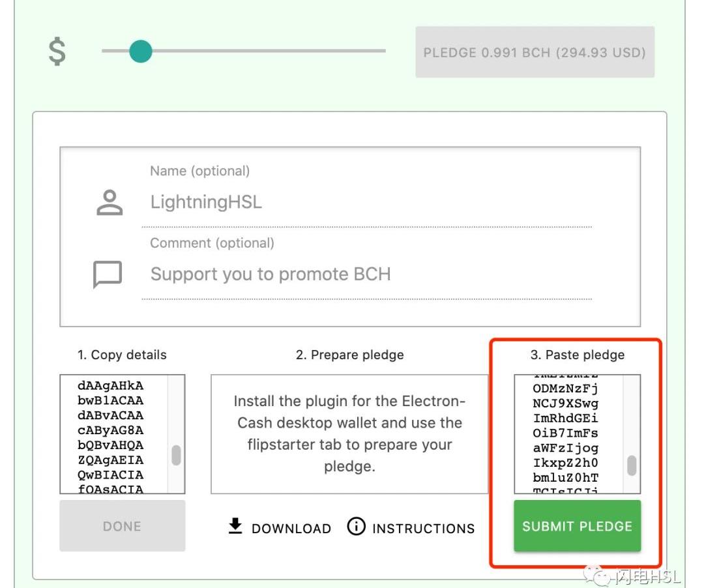Image resolution: width=704 pixels, height=588 pixels.
Task: Click the dollar sign icon
Action: pos(57,51)
